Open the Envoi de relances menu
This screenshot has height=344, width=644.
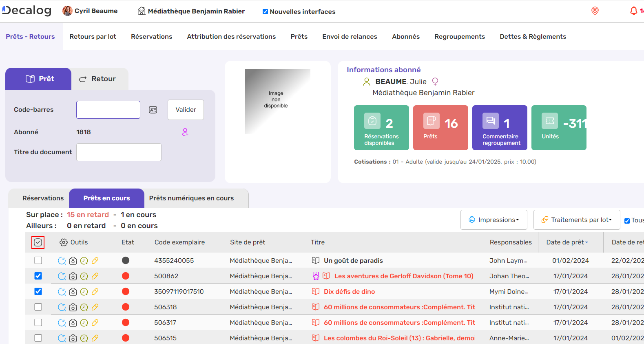click(350, 37)
